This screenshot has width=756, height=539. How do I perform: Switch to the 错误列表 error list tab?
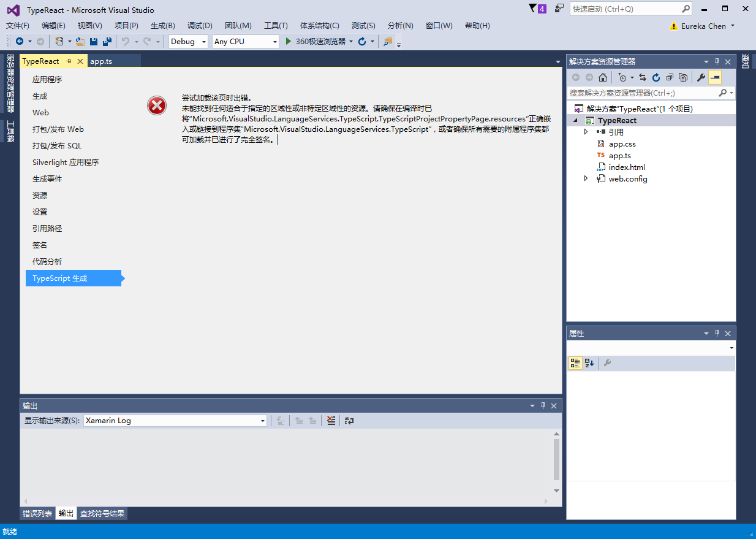[37, 514]
